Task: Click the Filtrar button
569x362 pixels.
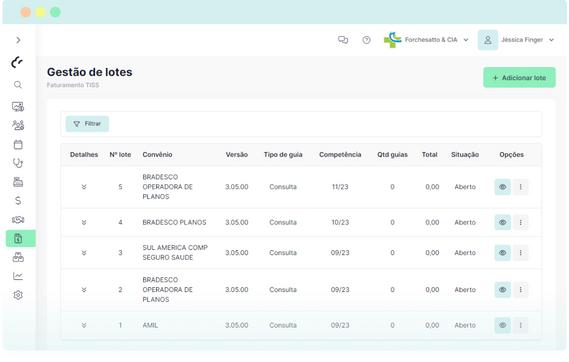Action: [x=87, y=124]
